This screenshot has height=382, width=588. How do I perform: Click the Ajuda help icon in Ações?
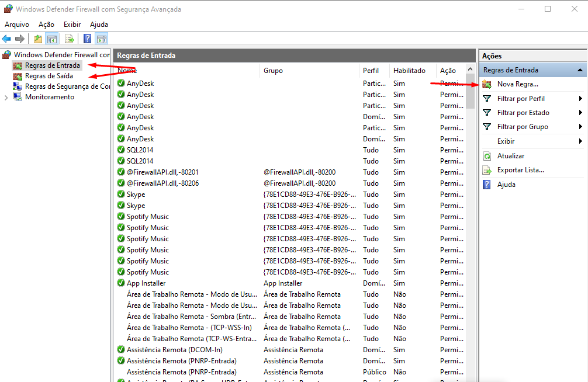point(487,185)
